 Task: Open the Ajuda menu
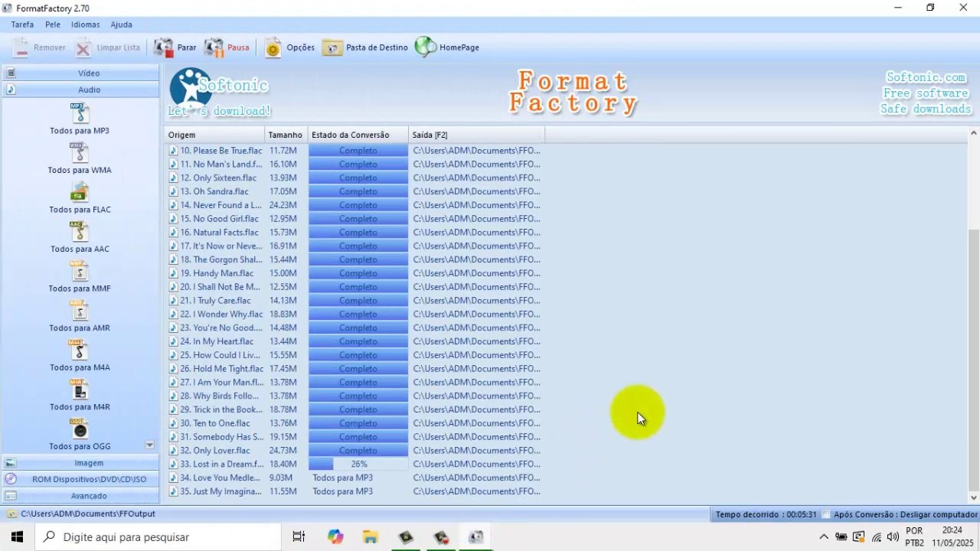click(121, 24)
